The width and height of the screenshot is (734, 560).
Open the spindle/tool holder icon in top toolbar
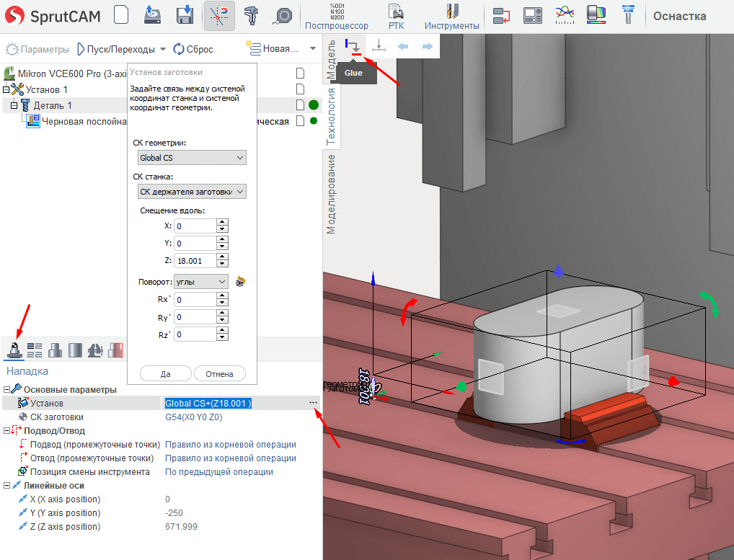pyautogui.click(x=628, y=15)
